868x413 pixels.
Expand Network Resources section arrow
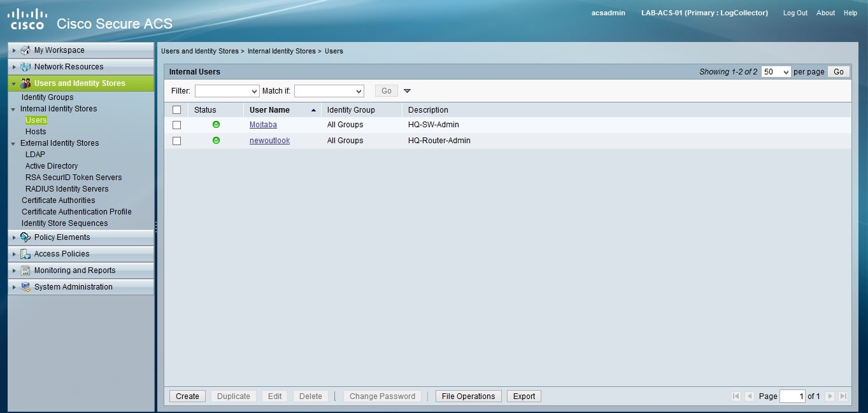click(14, 67)
